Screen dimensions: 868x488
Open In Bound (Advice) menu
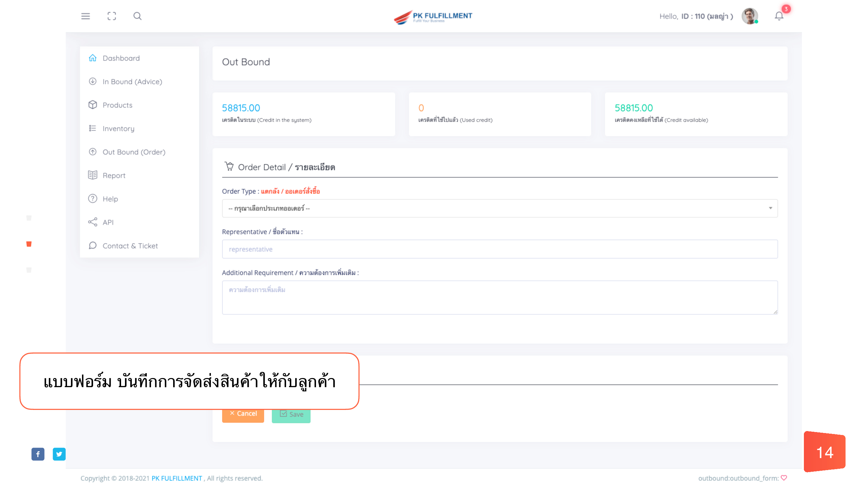(x=132, y=82)
